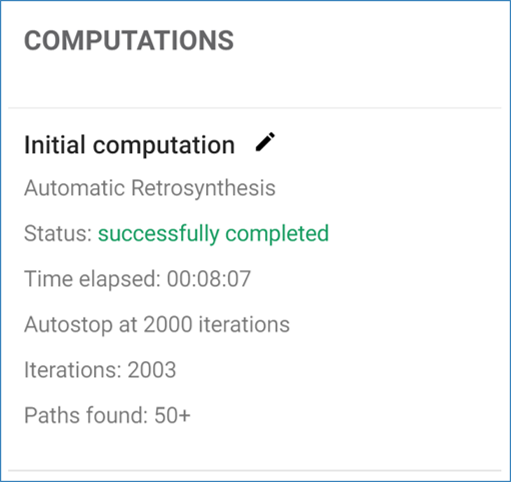The height and width of the screenshot is (482, 511).
Task: Click the Automatic Retrosynthesis label
Action: [x=150, y=188]
